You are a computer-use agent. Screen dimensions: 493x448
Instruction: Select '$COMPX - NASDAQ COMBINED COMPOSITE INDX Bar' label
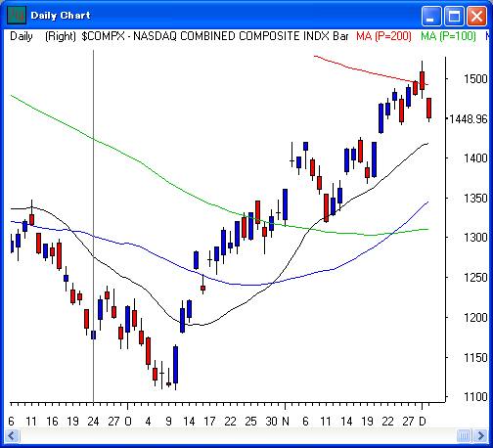(x=215, y=36)
